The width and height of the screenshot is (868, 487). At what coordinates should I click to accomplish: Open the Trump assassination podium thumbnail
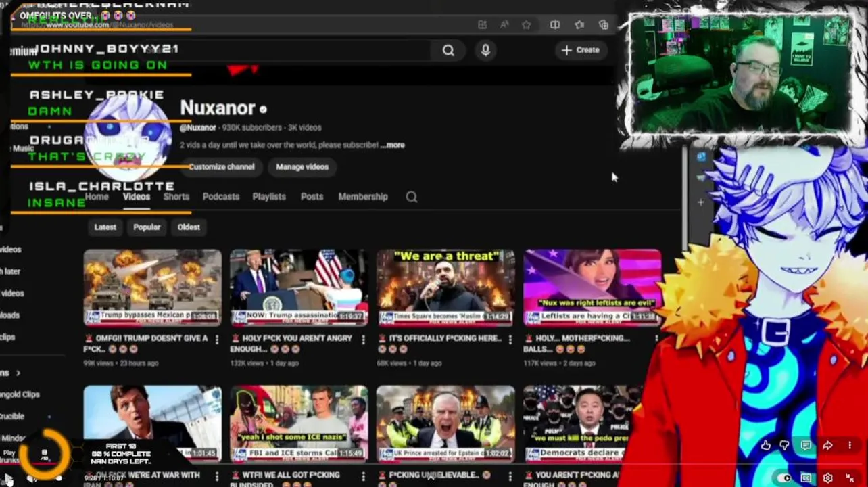299,287
